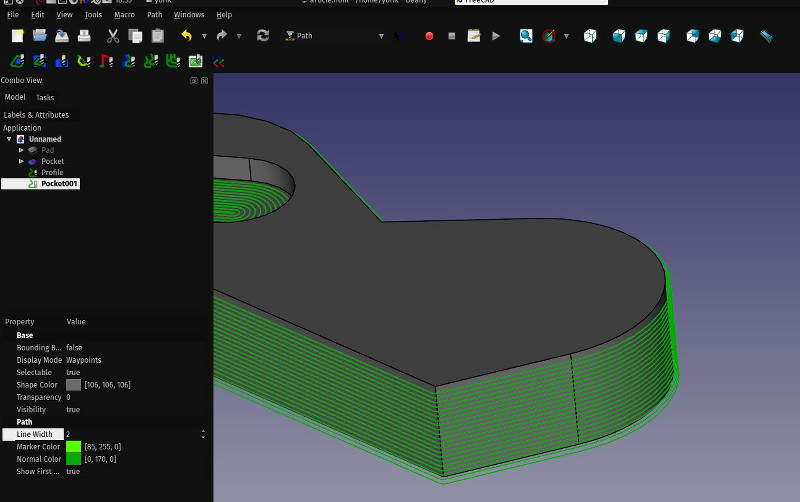This screenshot has width=800, height=502.
Task: Click the Measure distance ruler icon
Action: [766, 36]
